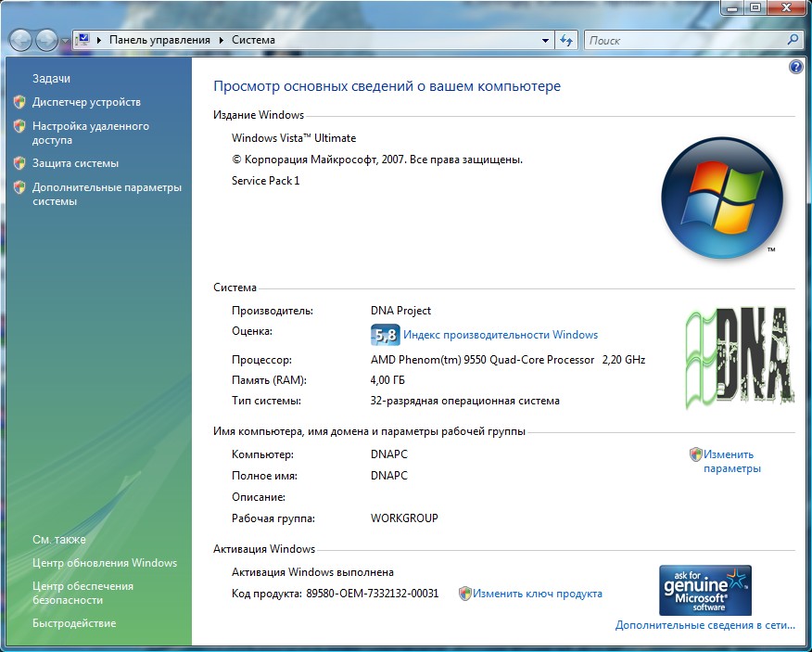This screenshot has width=812, height=652.
Task: Click Активация Windows выполнена status text
Action: pyautogui.click(x=312, y=572)
